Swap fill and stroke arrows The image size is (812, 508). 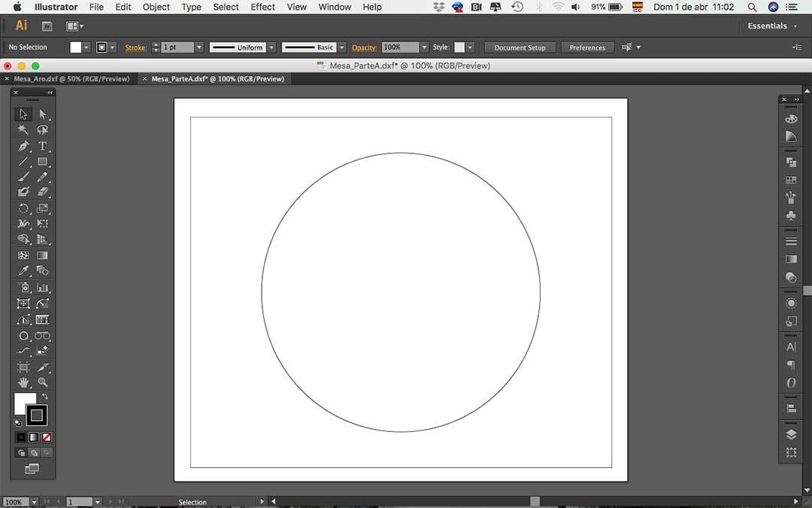point(45,396)
